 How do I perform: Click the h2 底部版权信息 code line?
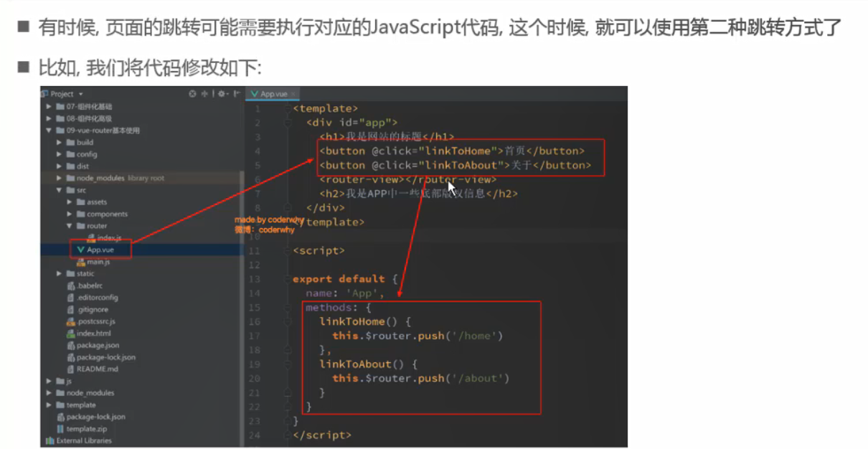[418, 194]
